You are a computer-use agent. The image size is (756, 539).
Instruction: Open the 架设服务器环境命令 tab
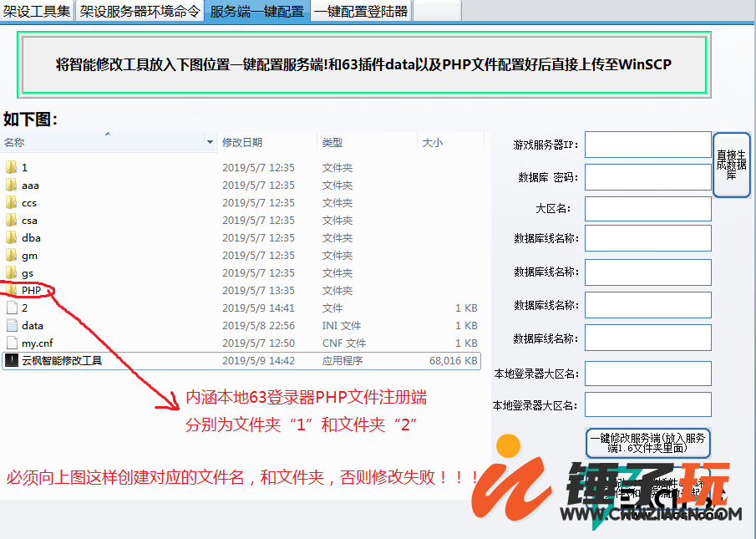point(140,11)
